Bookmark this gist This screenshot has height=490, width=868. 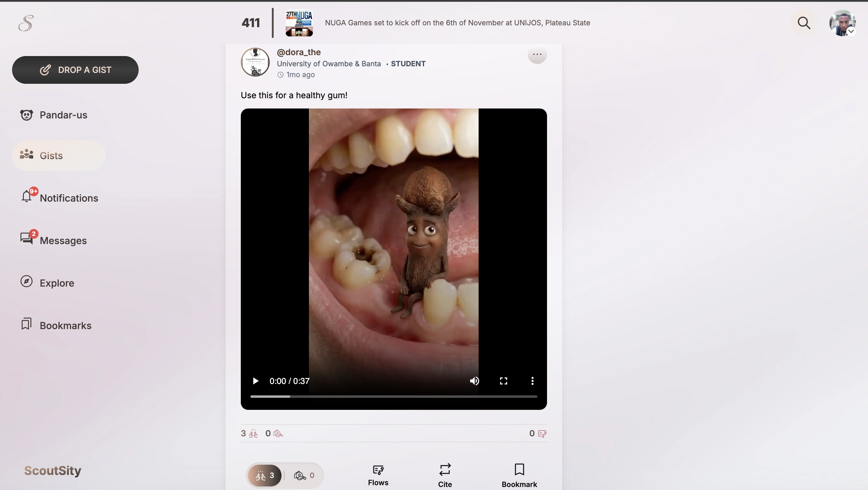pyautogui.click(x=519, y=476)
